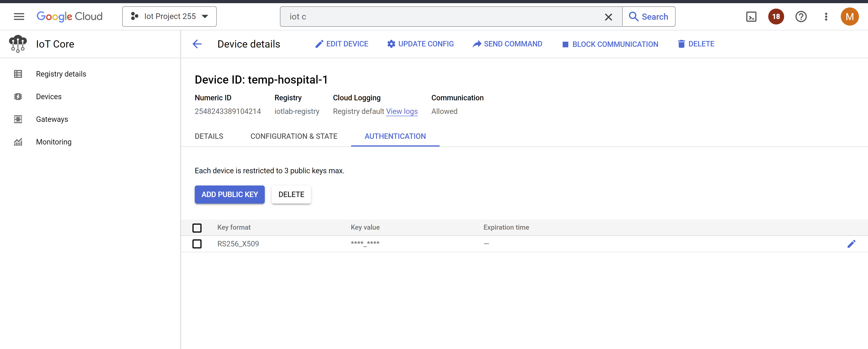Click Block Communication action
This screenshot has width=868, height=349.
point(610,44)
